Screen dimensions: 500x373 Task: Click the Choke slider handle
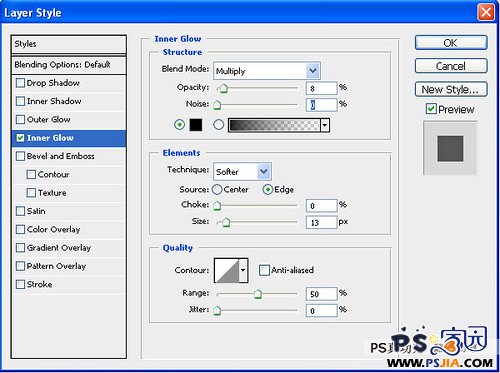[217, 206]
